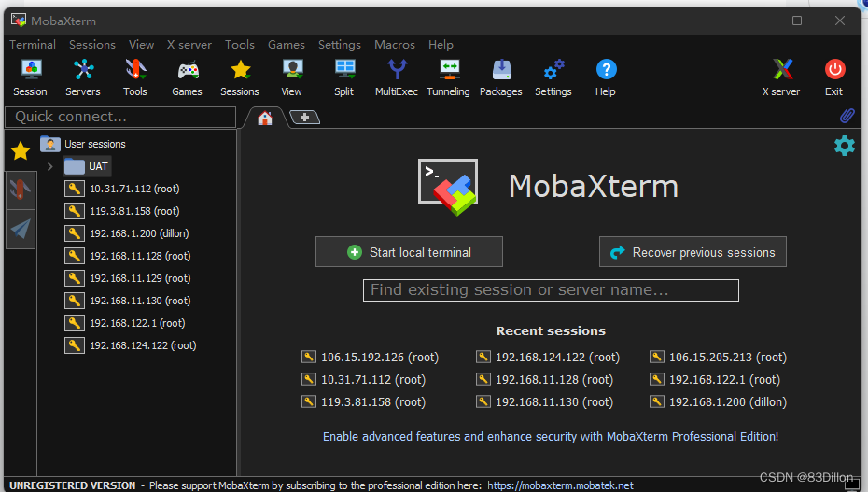Image resolution: width=868 pixels, height=492 pixels.
Task: Open the Games toolbar icon
Action: coord(187,78)
